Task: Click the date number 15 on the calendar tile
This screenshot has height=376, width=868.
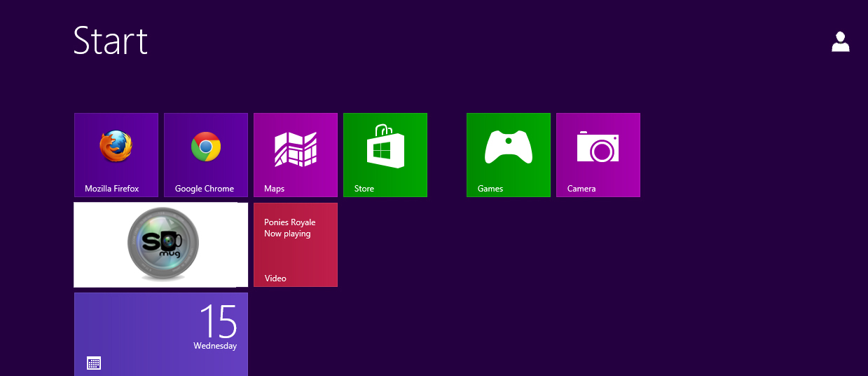Action: coord(218,321)
